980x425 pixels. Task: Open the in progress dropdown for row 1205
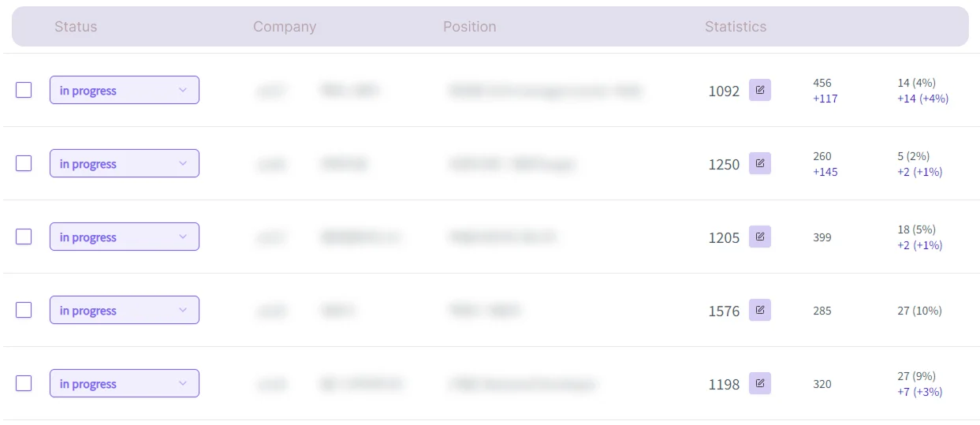click(x=124, y=237)
